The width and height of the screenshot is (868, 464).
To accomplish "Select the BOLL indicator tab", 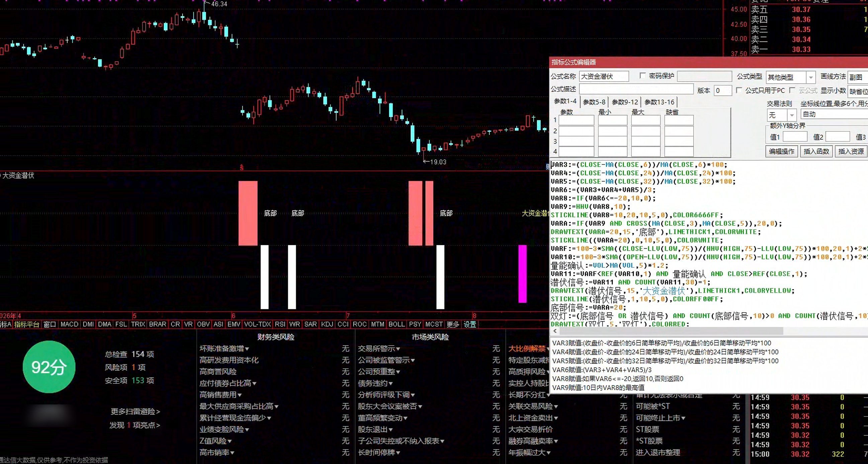I will 396,324.
